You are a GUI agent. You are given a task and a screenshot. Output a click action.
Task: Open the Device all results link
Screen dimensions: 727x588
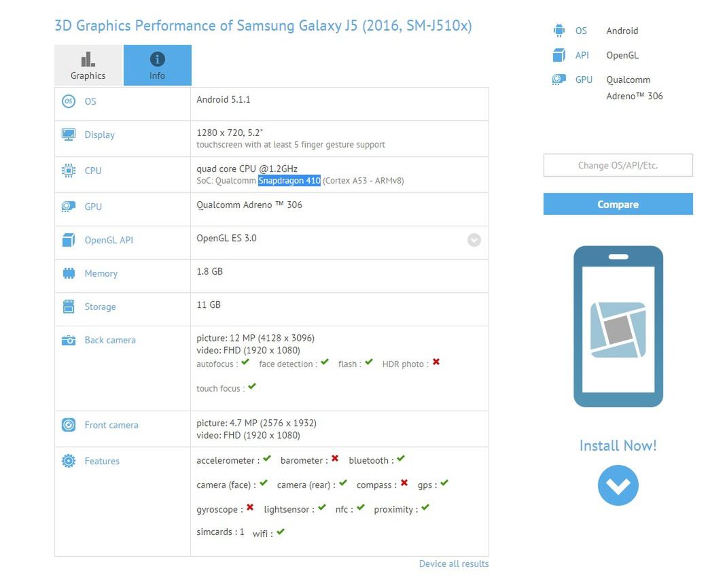pyautogui.click(x=453, y=564)
